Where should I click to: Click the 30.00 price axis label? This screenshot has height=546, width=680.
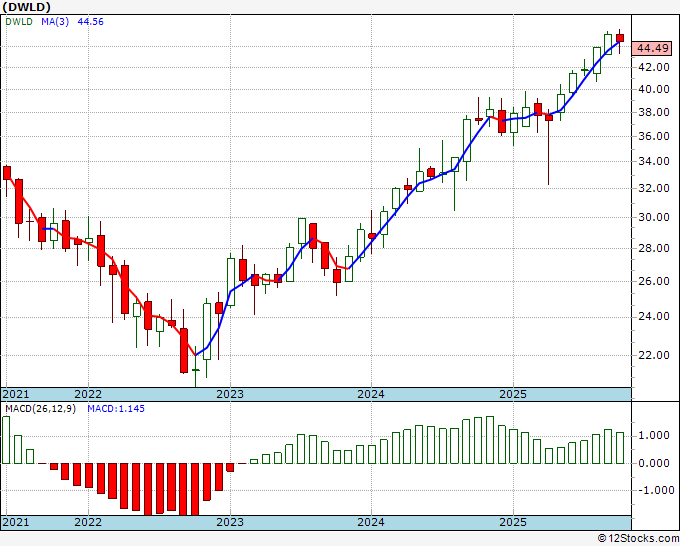click(x=654, y=217)
